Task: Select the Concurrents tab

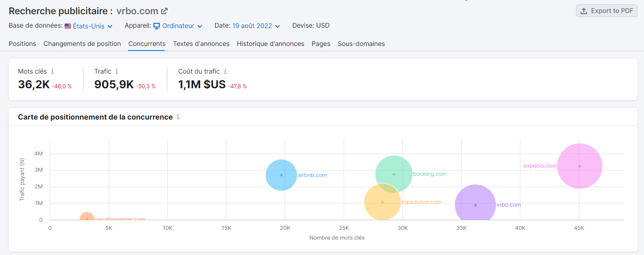Action: (147, 44)
